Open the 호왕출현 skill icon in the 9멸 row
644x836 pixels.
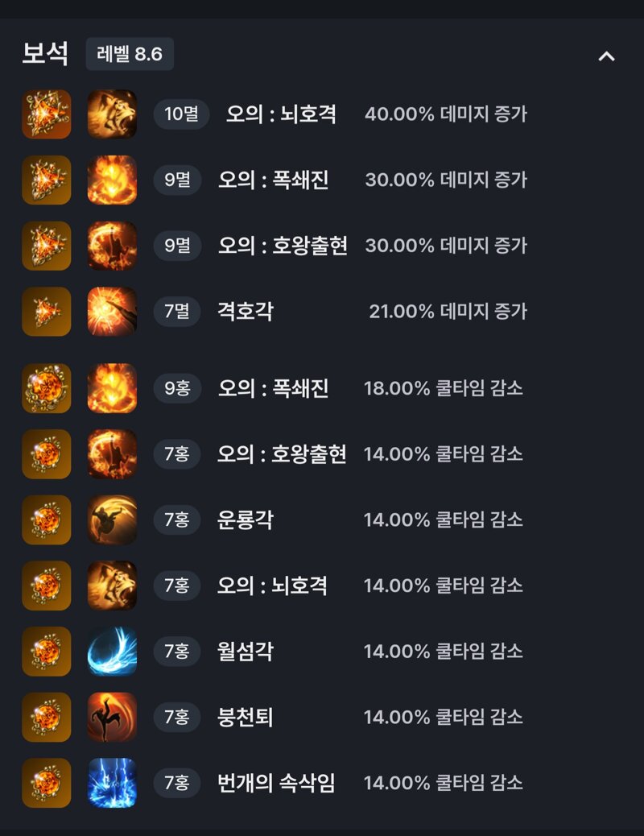tap(112, 246)
